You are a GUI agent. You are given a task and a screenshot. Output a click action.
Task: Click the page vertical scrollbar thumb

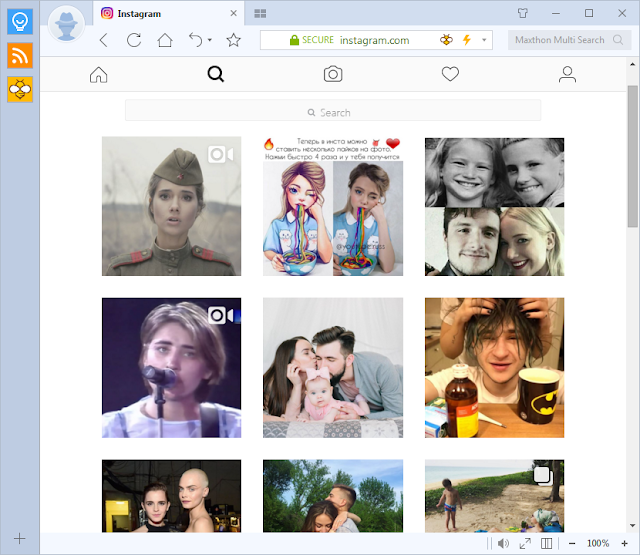(x=632, y=156)
